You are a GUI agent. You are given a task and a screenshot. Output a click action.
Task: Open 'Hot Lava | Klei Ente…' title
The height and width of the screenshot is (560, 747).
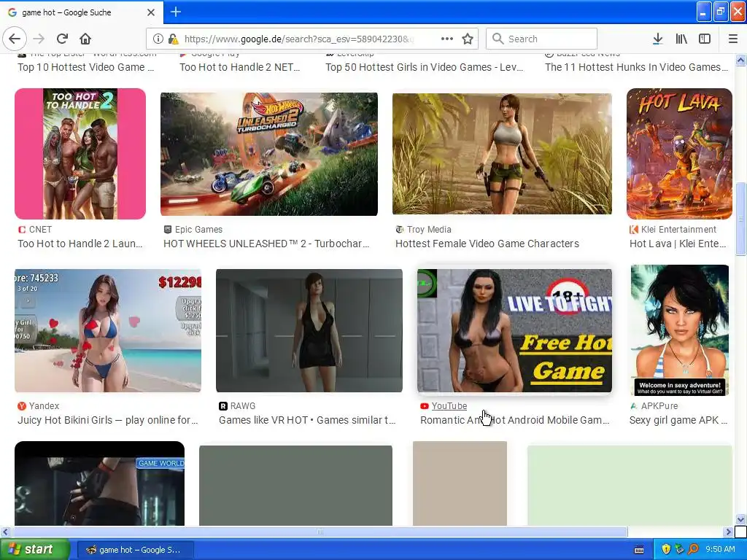coord(678,244)
